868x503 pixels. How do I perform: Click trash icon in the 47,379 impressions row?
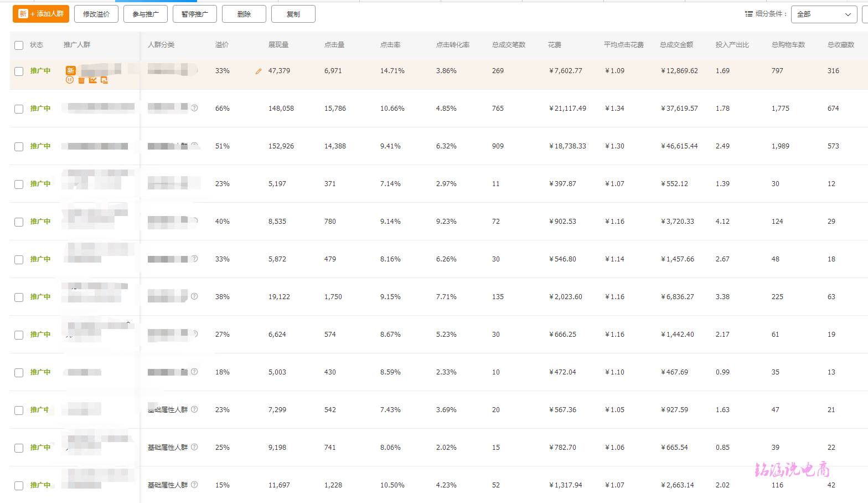(81, 80)
